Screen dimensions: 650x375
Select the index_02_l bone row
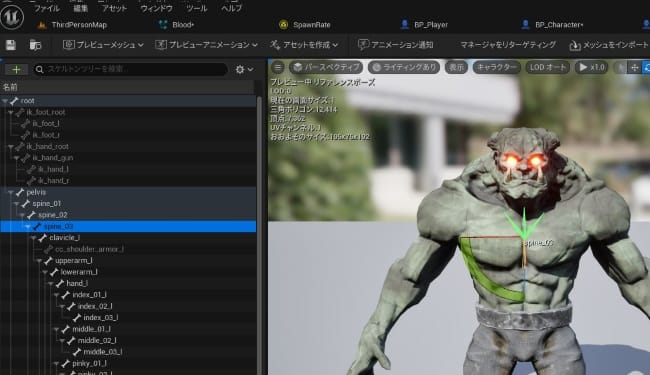point(128,307)
